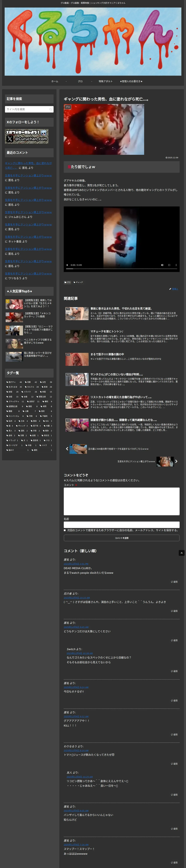
Task: Open the ホーム navigation item
Action: coord(55,81)
